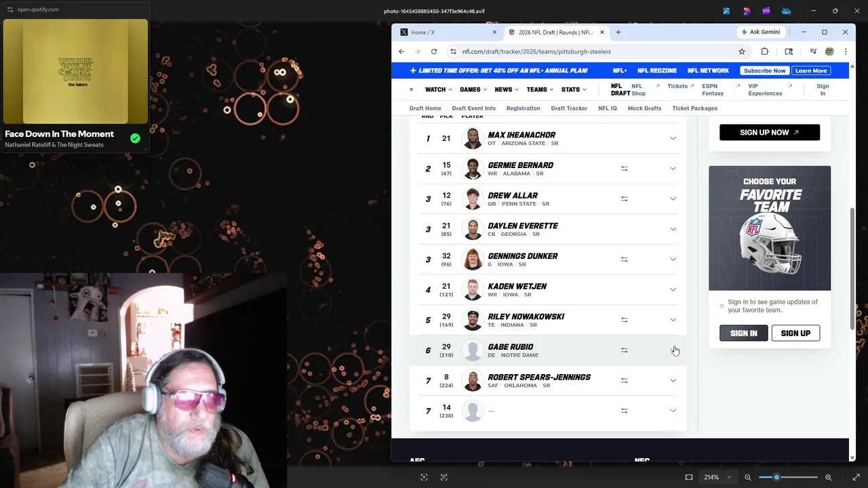Click the trade icon in Germie Bernard's row
868x488 pixels.
pyautogui.click(x=624, y=169)
